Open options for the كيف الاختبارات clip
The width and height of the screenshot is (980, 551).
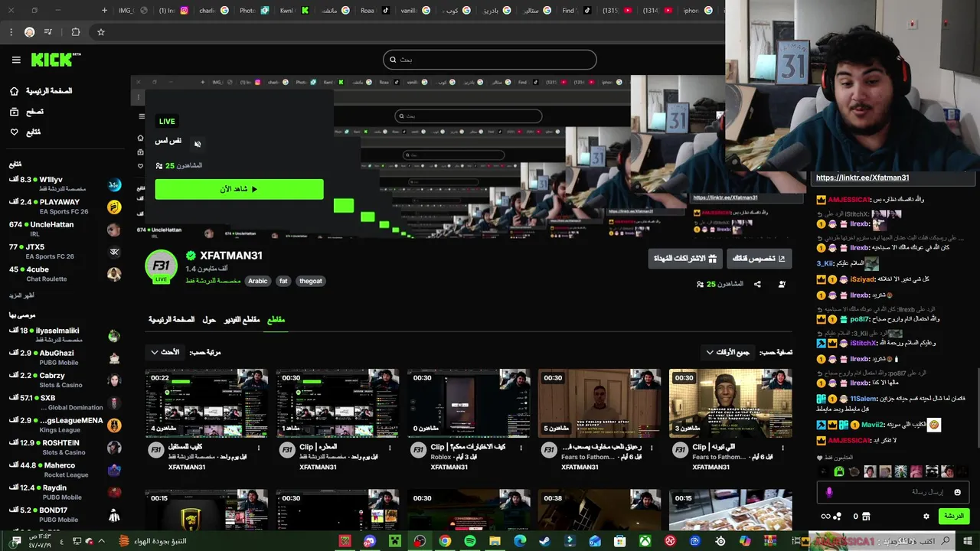[521, 448]
